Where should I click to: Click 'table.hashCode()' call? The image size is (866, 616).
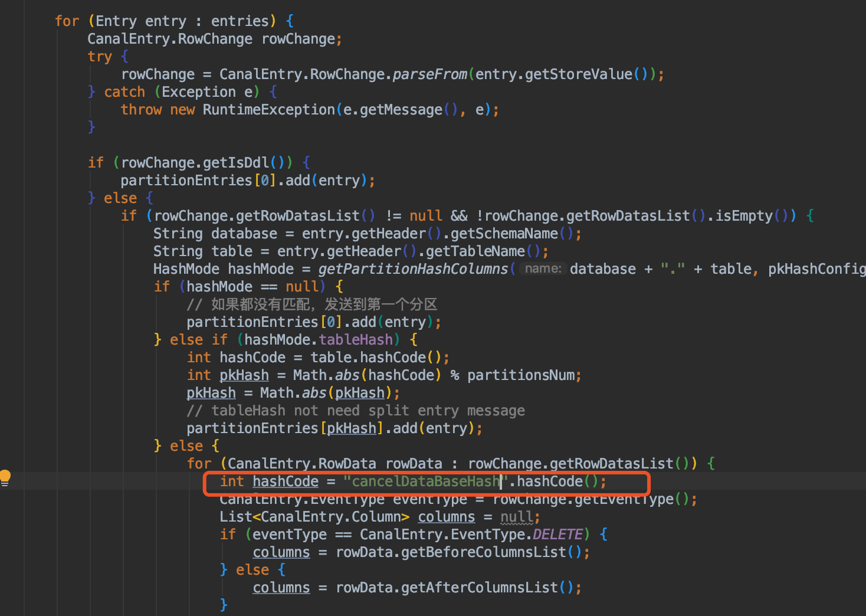coord(376,358)
